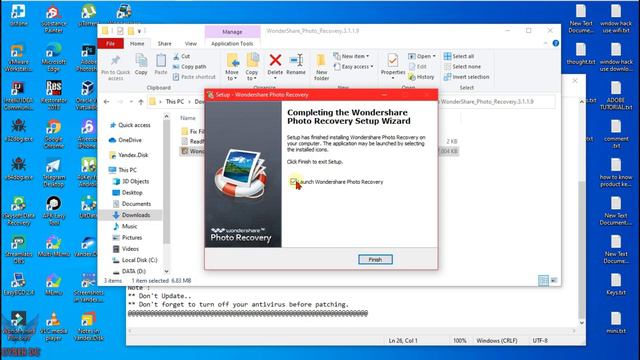
Task: Click the Manage contextual tab
Action: [x=232, y=31]
